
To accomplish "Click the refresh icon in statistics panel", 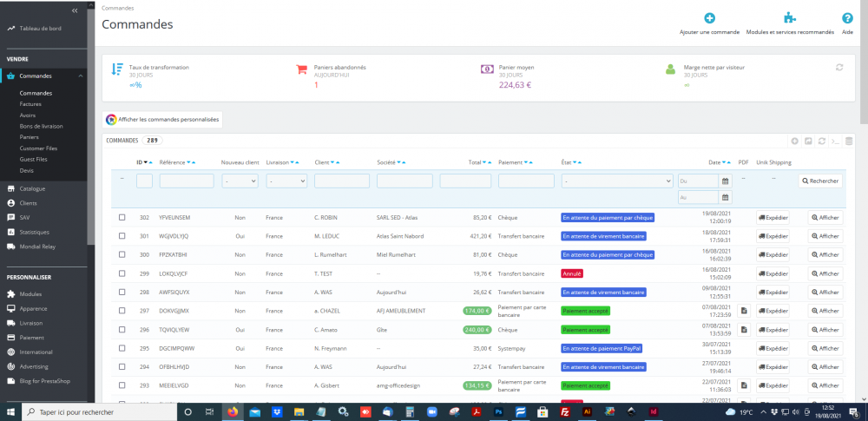I will [839, 67].
